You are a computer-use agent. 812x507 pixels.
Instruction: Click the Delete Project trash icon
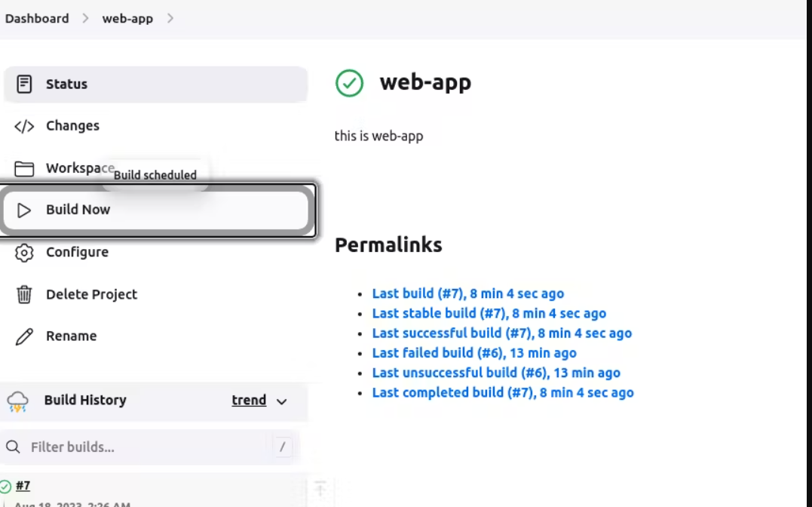coord(24,294)
